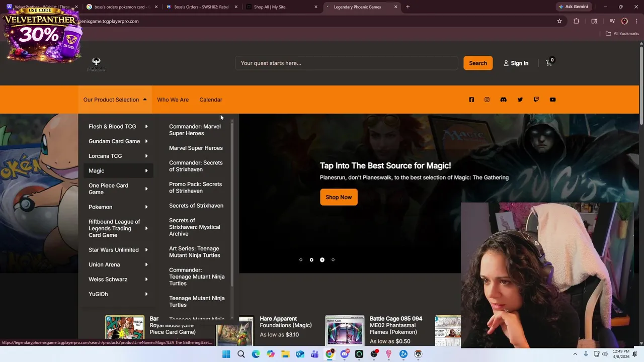Select the fourth carousel slide dot

point(333,260)
